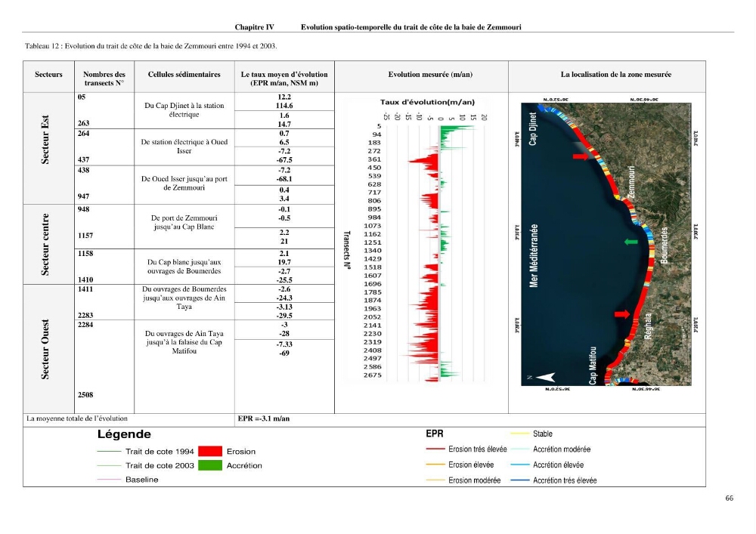The height and width of the screenshot is (534, 756).
Task: Click the '-7.33' value
Action: tap(284, 344)
